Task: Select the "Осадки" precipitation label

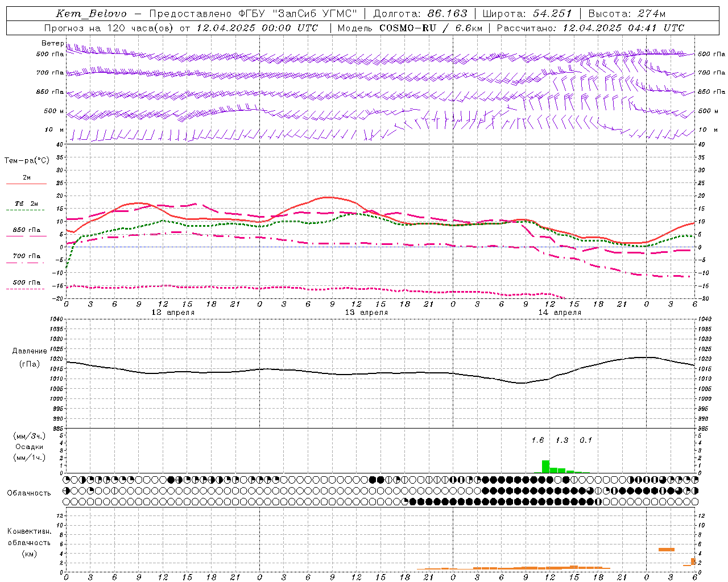Action: (x=30, y=447)
